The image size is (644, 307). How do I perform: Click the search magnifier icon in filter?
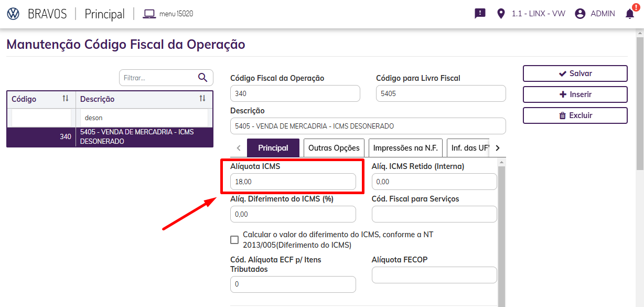pyautogui.click(x=203, y=78)
